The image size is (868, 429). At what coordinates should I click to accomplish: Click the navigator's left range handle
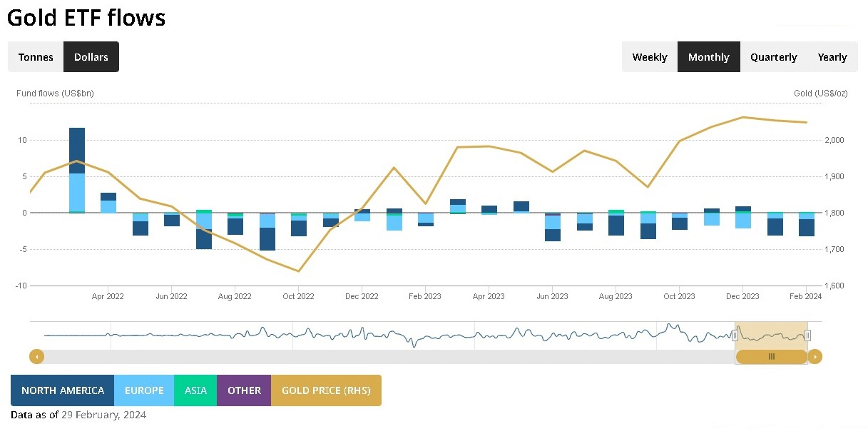click(x=735, y=335)
